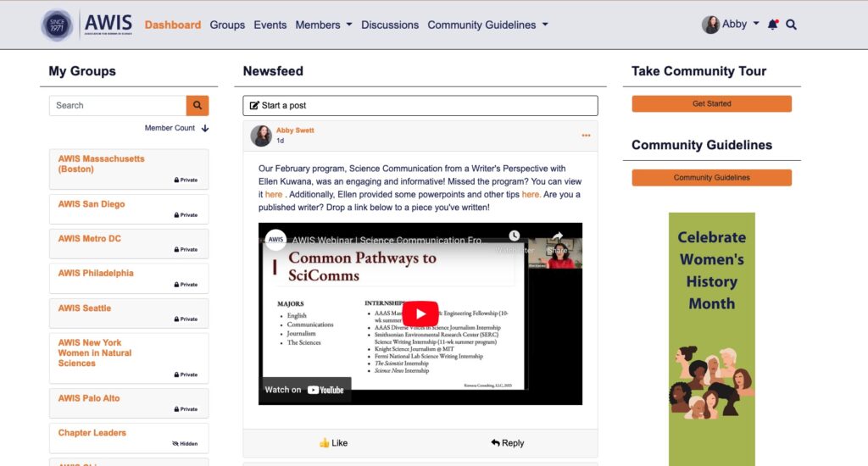The height and width of the screenshot is (466, 868).
Task: Click the AWIS logo in header
Action: 87,25
